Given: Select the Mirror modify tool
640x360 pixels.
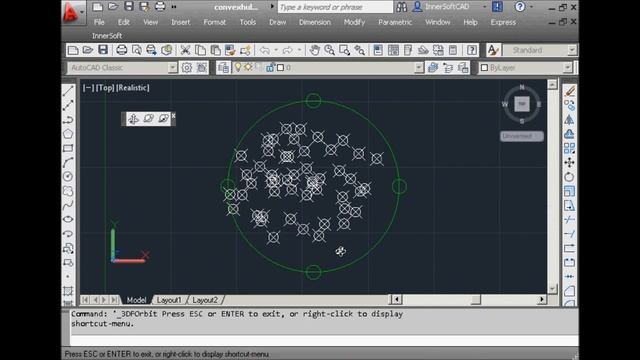Looking at the screenshot, I should tap(569, 120).
